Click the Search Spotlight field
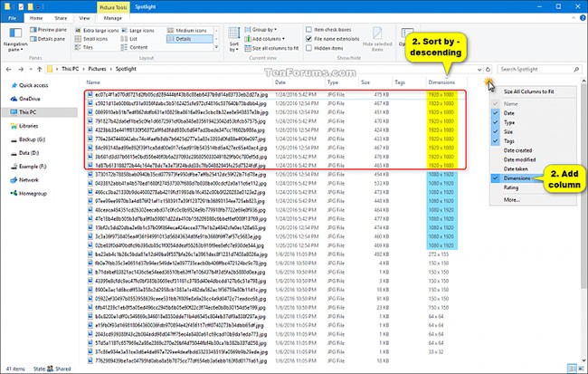 (538, 68)
